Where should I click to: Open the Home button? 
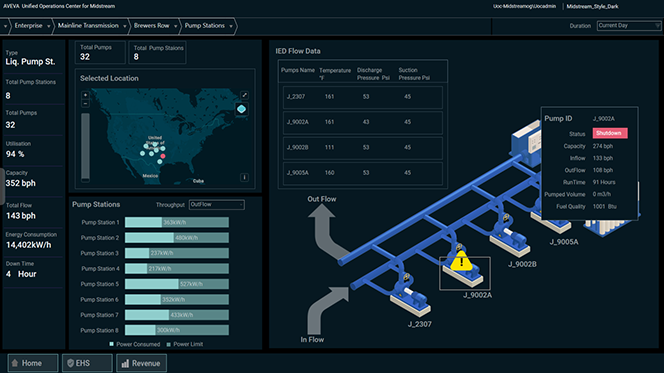pyautogui.click(x=33, y=363)
